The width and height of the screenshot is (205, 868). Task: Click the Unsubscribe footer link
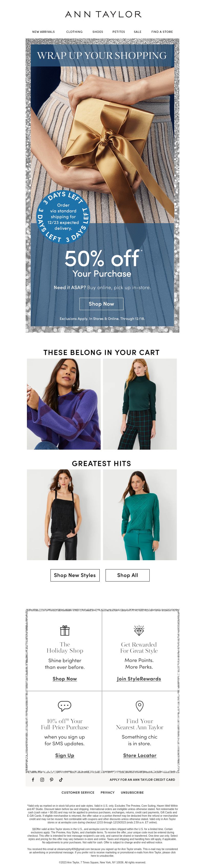coord(132,793)
